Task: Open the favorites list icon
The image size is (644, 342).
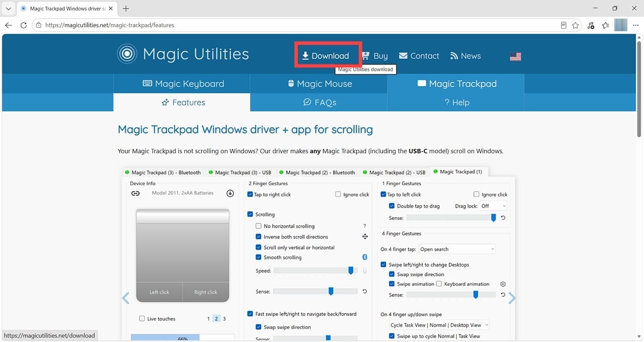Action: pyautogui.click(x=605, y=25)
